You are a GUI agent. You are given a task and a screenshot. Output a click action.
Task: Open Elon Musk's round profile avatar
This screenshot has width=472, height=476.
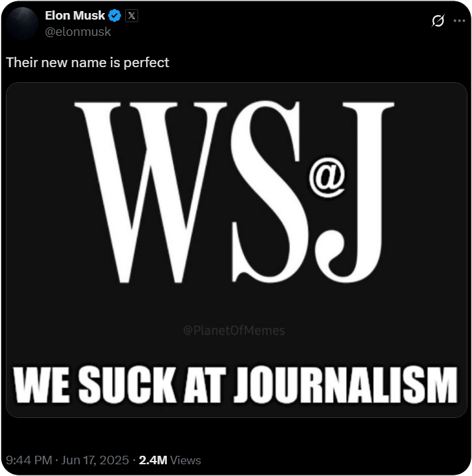pyautogui.click(x=22, y=23)
